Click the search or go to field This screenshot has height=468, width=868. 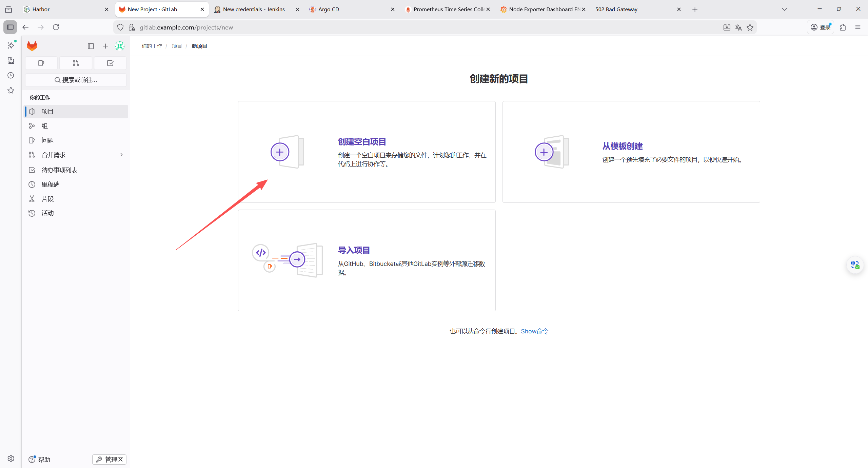coord(76,80)
